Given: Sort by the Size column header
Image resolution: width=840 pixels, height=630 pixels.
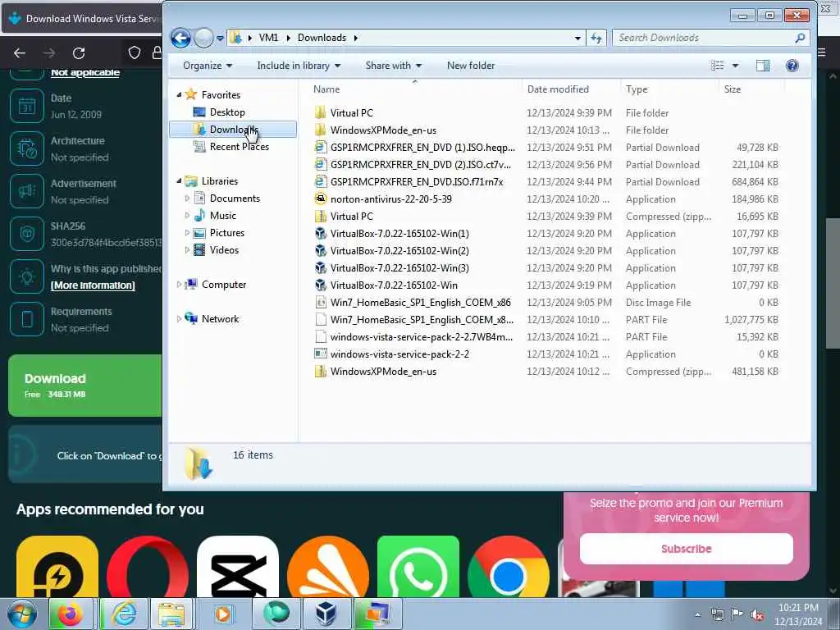Looking at the screenshot, I should [x=733, y=89].
